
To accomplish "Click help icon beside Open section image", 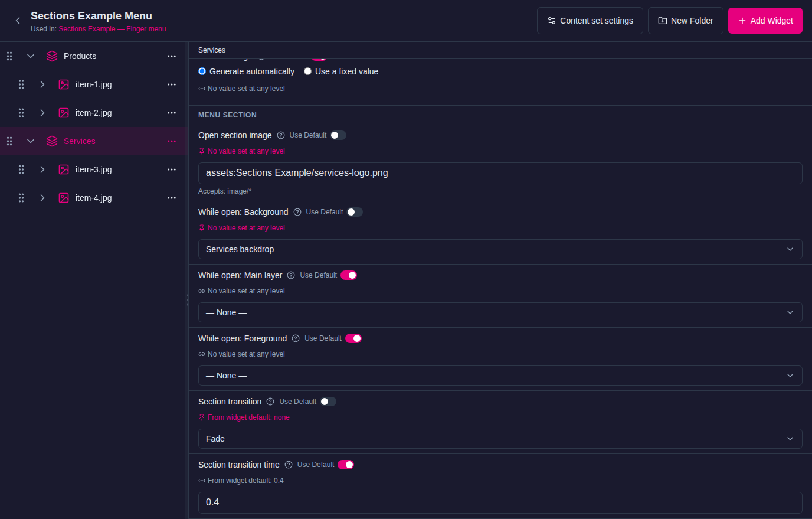I will pyautogui.click(x=281, y=135).
